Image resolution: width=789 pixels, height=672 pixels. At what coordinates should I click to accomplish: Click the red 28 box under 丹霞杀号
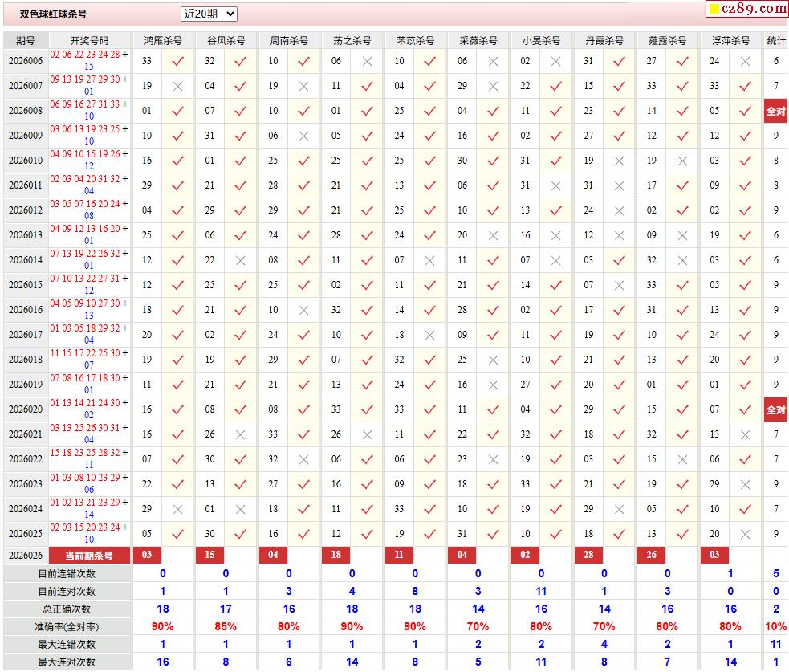pyautogui.click(x=588, y=556)
